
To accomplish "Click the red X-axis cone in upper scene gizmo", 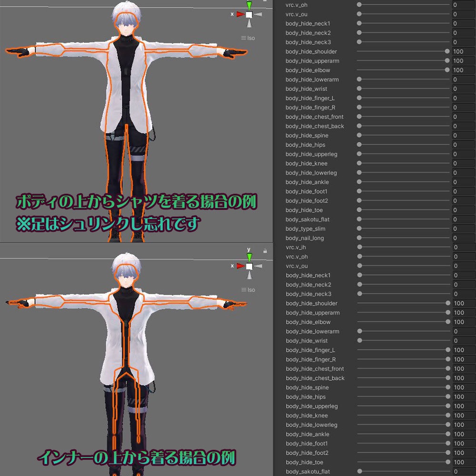I will coord(241,14).
